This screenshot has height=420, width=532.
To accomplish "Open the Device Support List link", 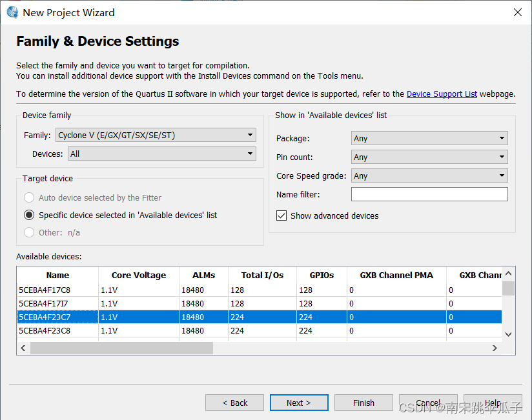I will [442, 94].
